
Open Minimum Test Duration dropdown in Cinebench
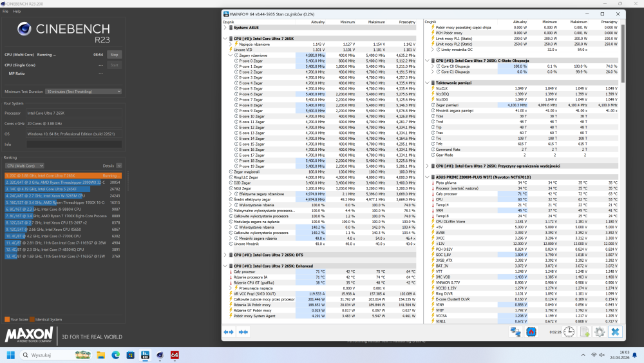(x=83, y=92)
